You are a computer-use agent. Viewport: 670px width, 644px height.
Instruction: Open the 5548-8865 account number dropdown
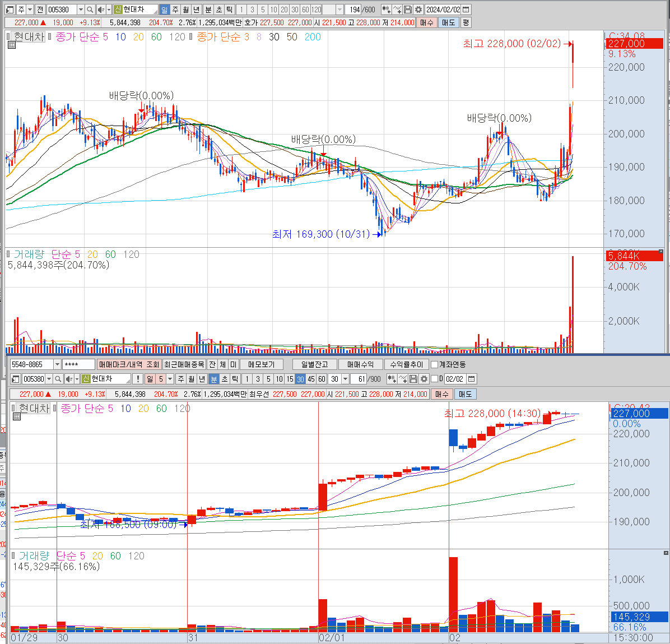(57, 364)
